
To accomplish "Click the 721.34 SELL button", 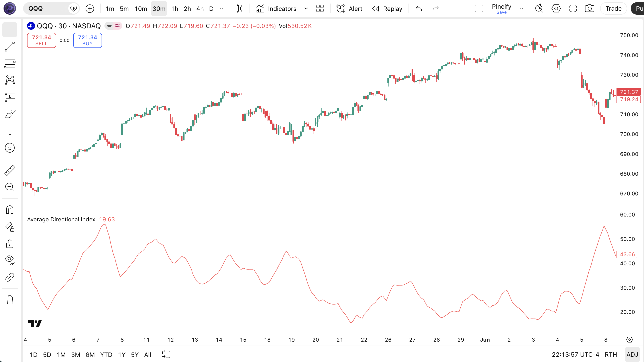I will (x=41, y=40).
